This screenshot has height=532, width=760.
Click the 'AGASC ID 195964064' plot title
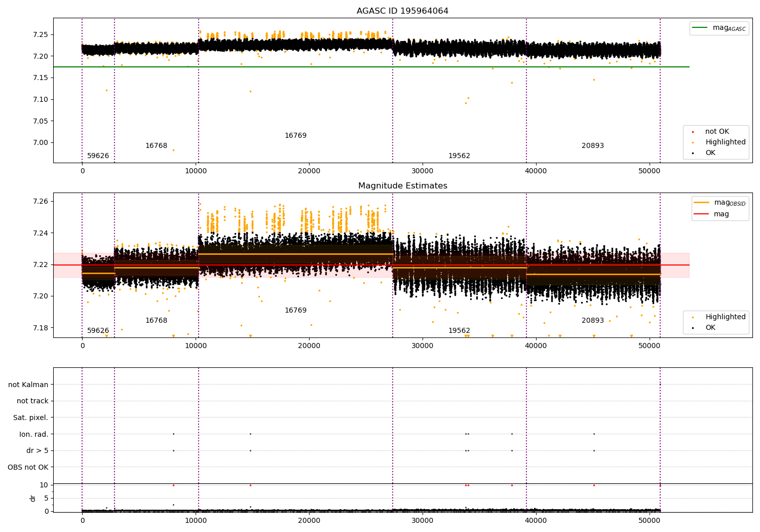click(402, 11)
